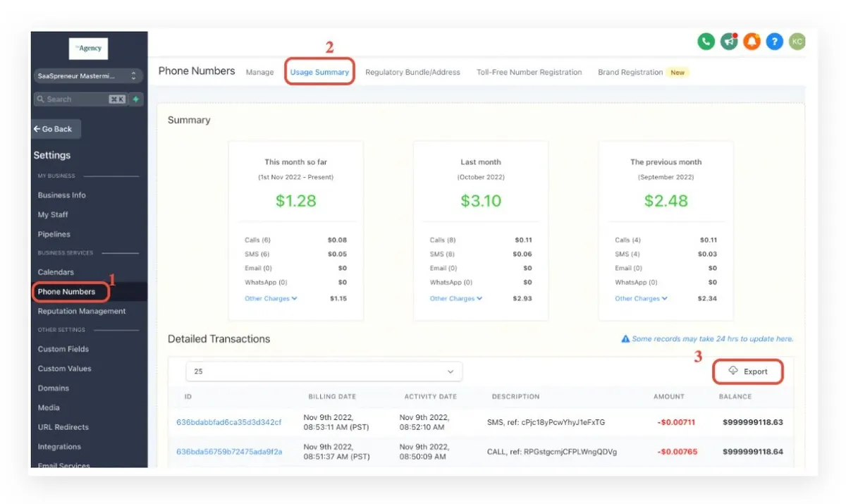The width and height of the screenshot is (846, 504).
Task: Click the sidebar Search field
Action: pos(80,99)
